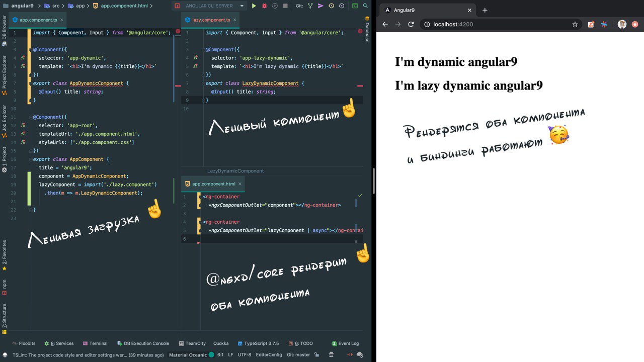The image size is (644, 362).
Task: Close the lazy.component.ts tab
Action: pyautogui.click(x=234, y=20)
